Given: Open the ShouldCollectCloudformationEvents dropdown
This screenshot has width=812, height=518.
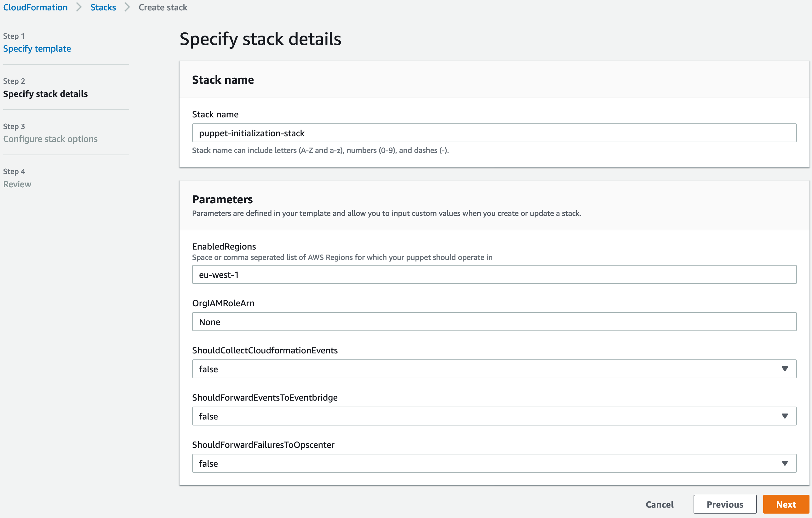Looking at the screenshot, I should (x=494, y=369).
